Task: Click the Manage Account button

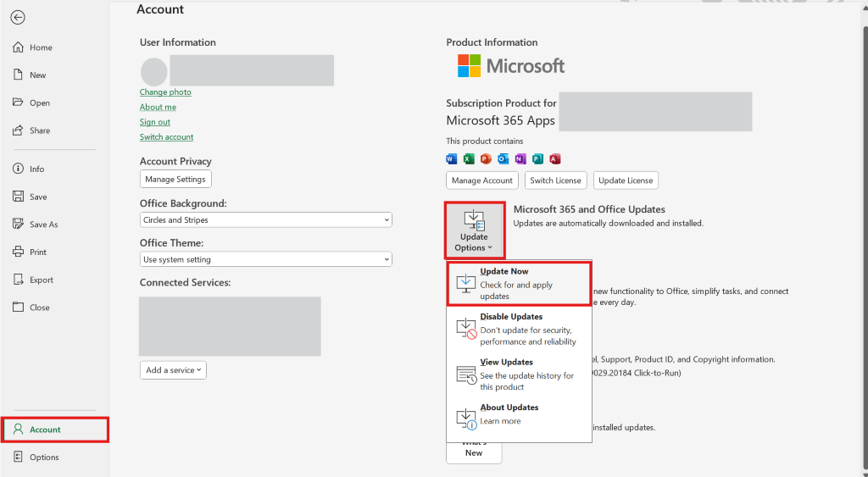Action: click(x=482, y=180)
